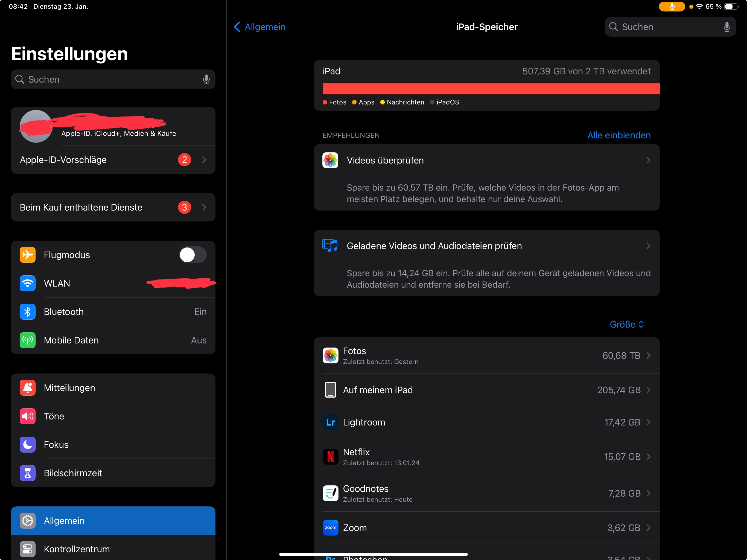The width and height of the screenshot is (747, 560).
Task: Expand the Videos überprüfen recommendation chevron
Action: tap(648, 161)
